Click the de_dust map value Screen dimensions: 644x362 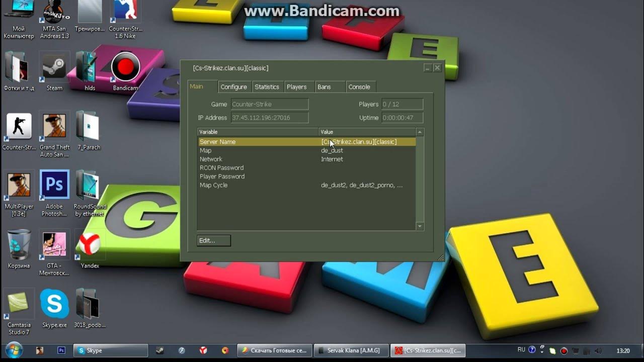click(332, 150)
